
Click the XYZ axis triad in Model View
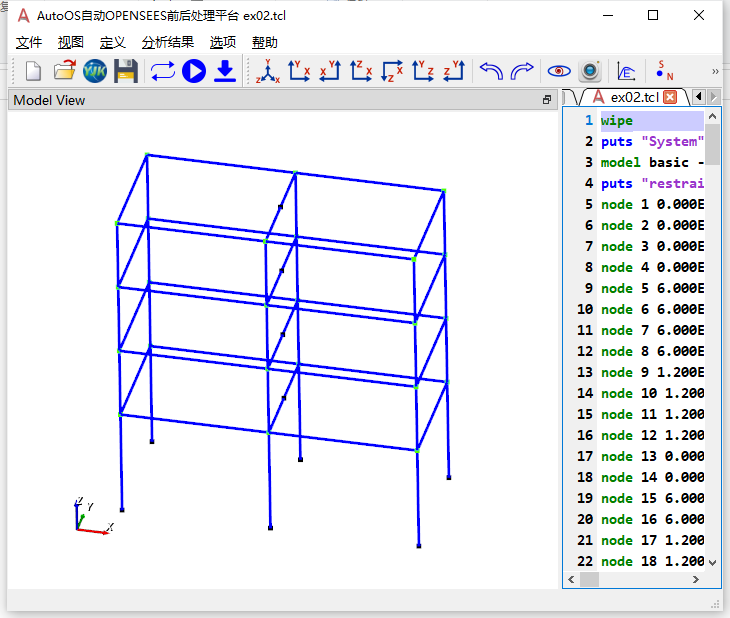94,515
